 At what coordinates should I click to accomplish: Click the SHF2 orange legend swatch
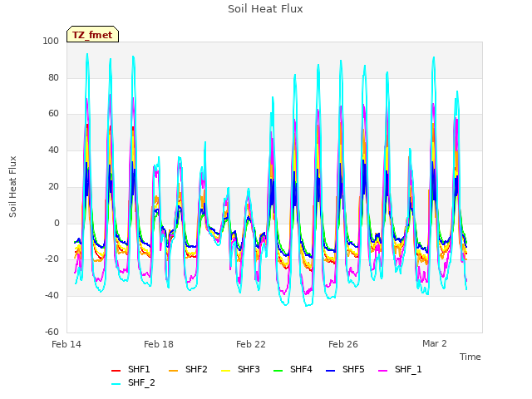coord(174,371)
